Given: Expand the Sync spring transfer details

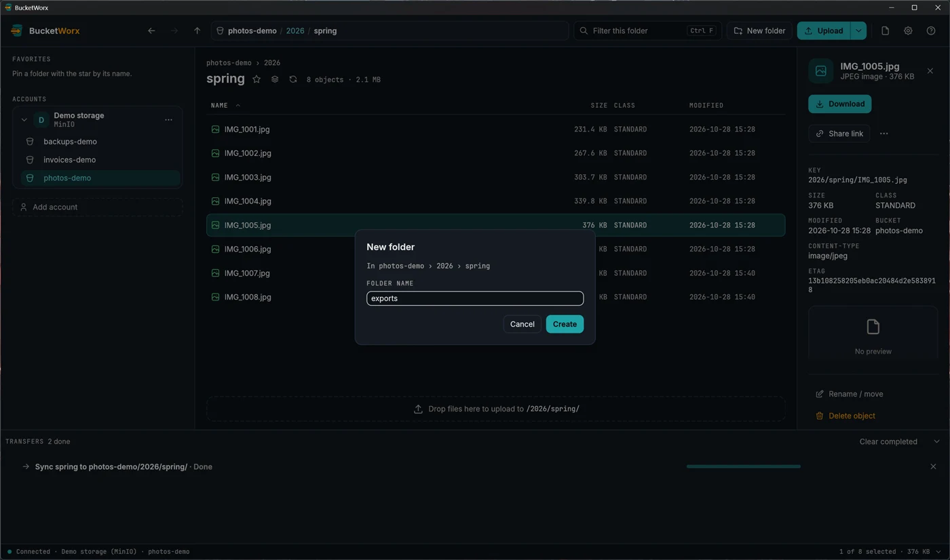Looking at the screenshot, I should (26, 466).
